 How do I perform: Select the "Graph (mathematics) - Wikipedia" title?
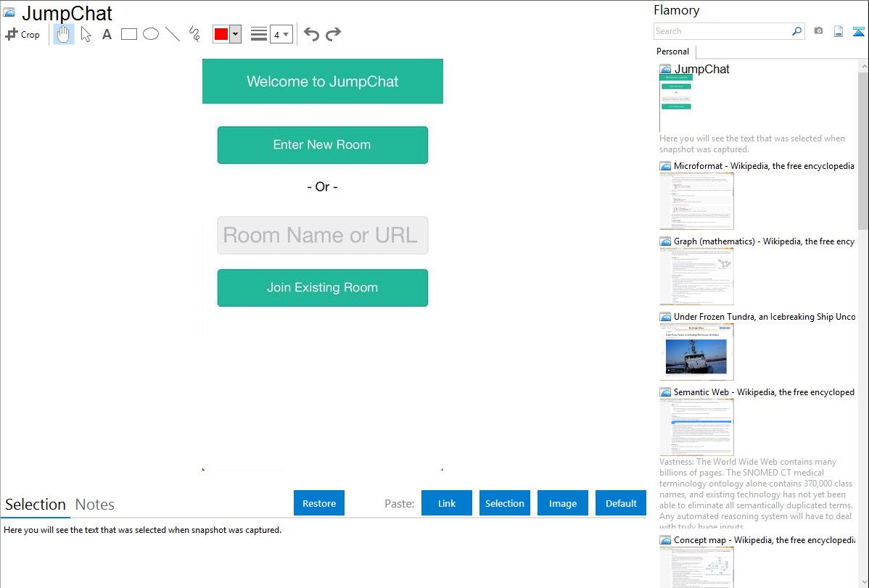point(764,241)
